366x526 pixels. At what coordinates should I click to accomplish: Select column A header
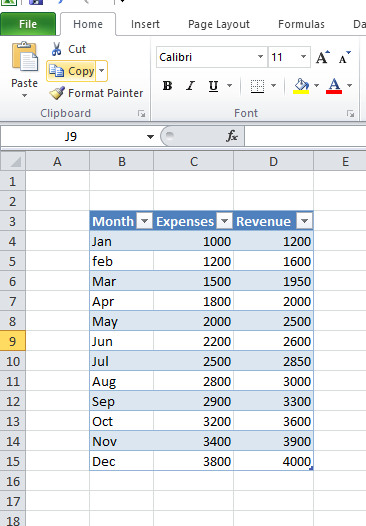pos(57,162)
